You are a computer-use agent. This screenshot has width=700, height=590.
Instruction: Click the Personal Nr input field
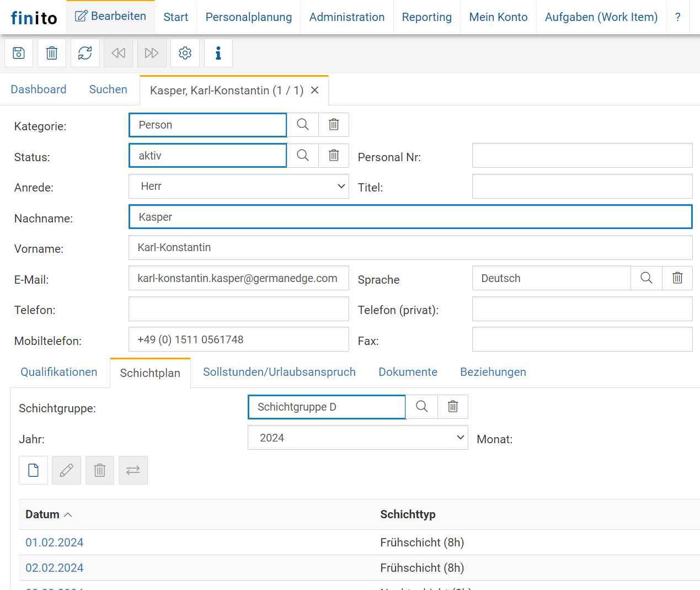582,156
